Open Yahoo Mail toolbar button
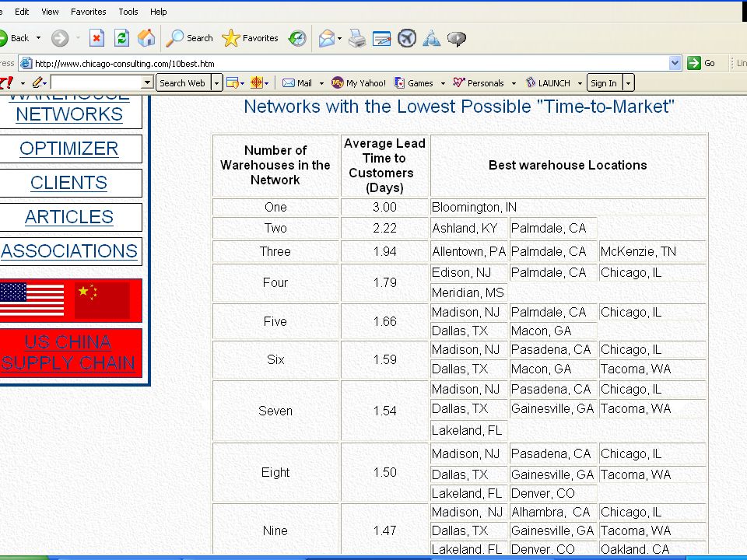 pos(297,83)
